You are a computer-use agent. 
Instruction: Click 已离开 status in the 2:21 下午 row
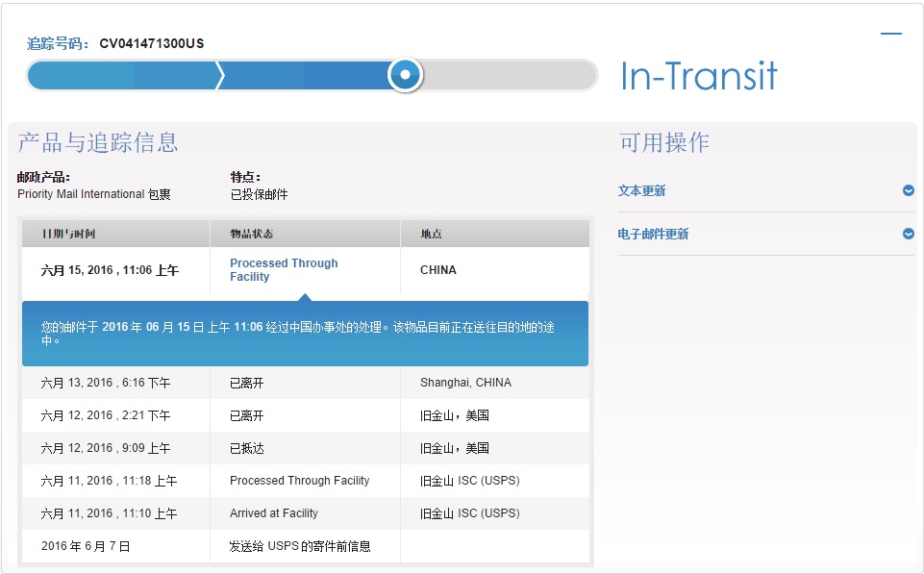pos(246,415)
